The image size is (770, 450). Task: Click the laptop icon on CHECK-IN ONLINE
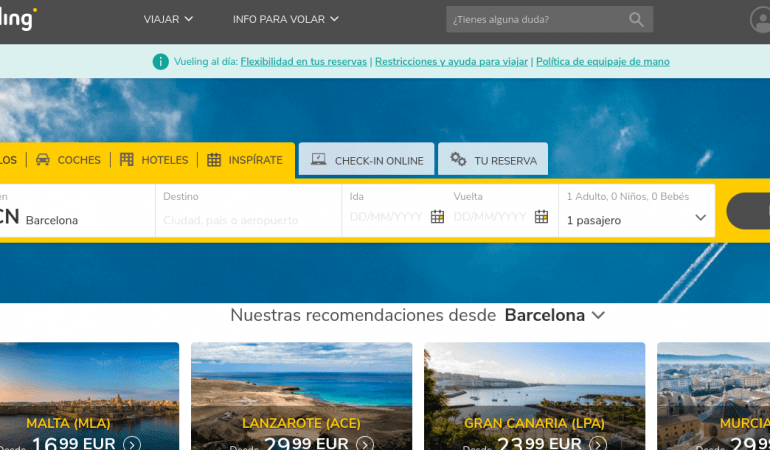point(318,159)
